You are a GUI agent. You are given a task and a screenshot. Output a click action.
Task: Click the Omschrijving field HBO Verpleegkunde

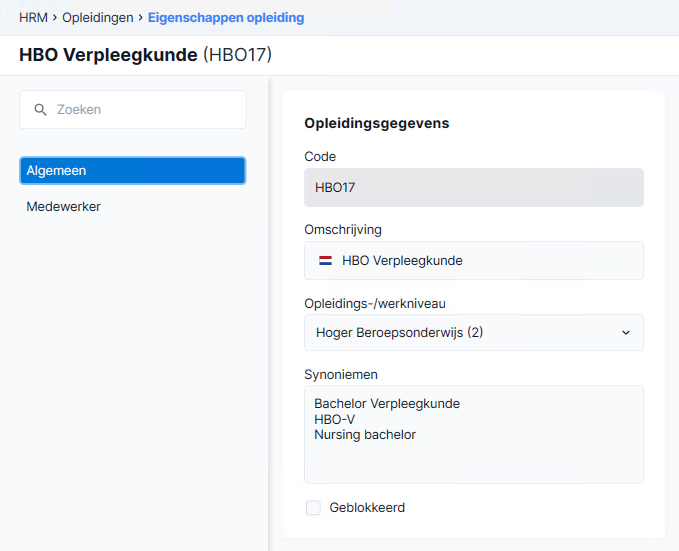tap(474, 260)
